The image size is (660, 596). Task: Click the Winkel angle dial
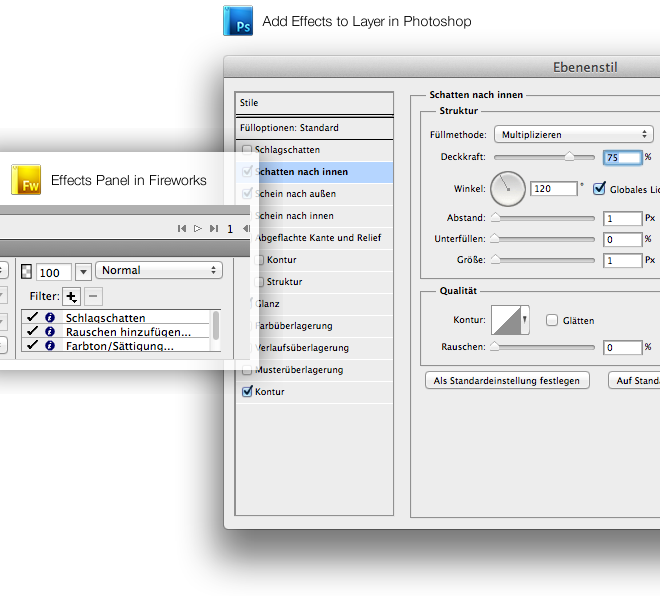point(508,187)
